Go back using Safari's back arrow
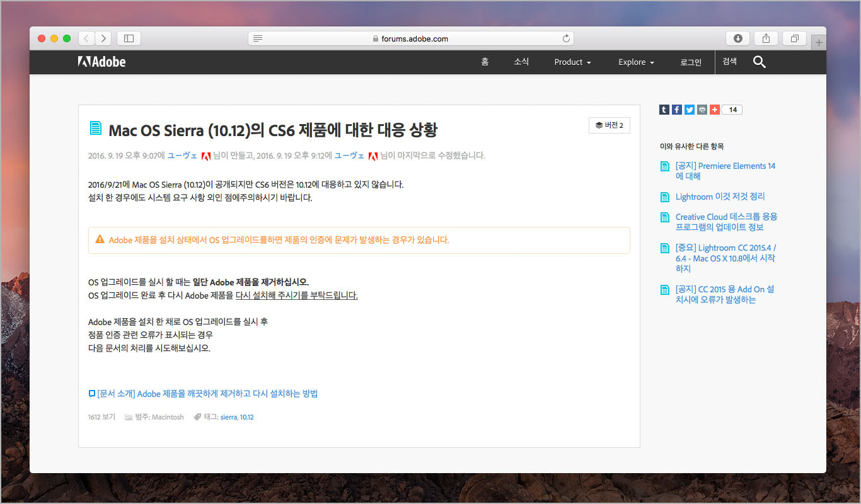 [x=86, y=38]
